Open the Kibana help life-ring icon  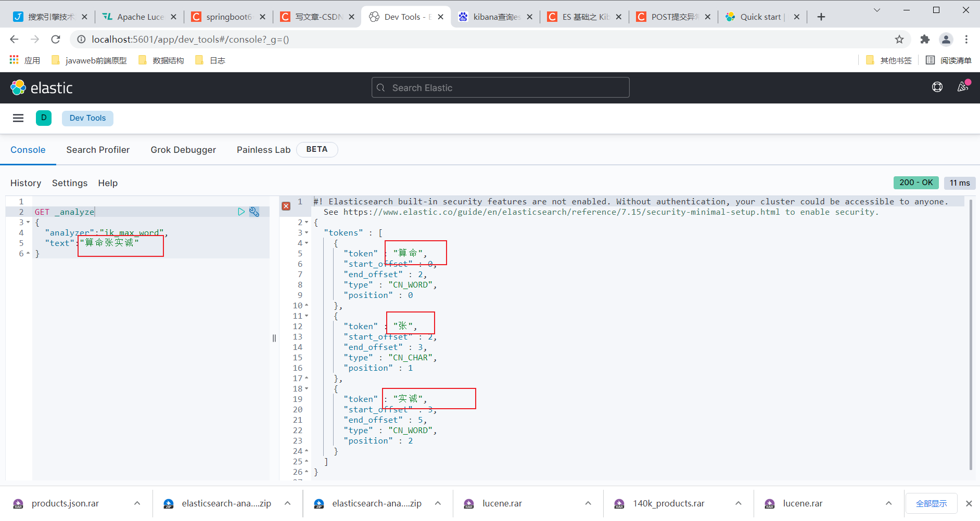937,87
